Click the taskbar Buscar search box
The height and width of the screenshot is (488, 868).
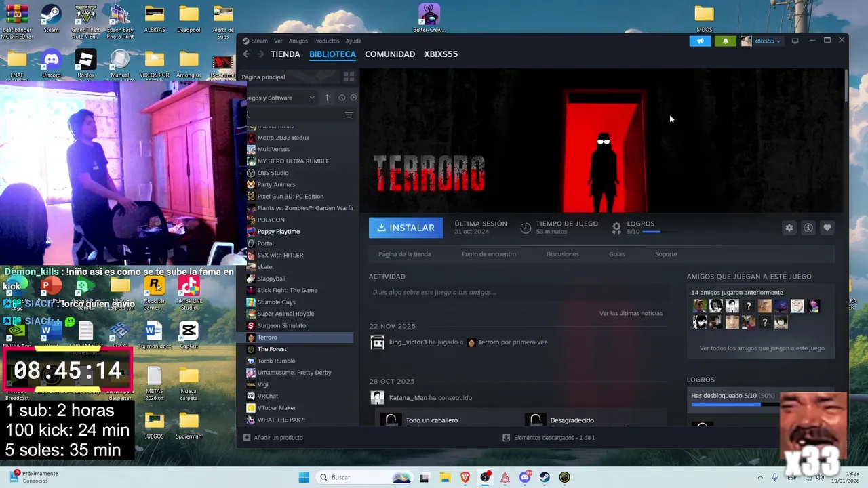[x=366, y=477]
